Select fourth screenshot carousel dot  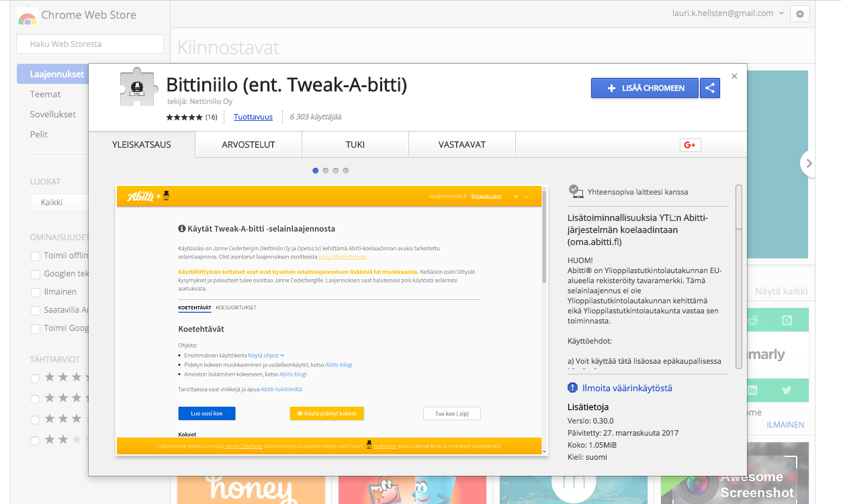[346, 170]
